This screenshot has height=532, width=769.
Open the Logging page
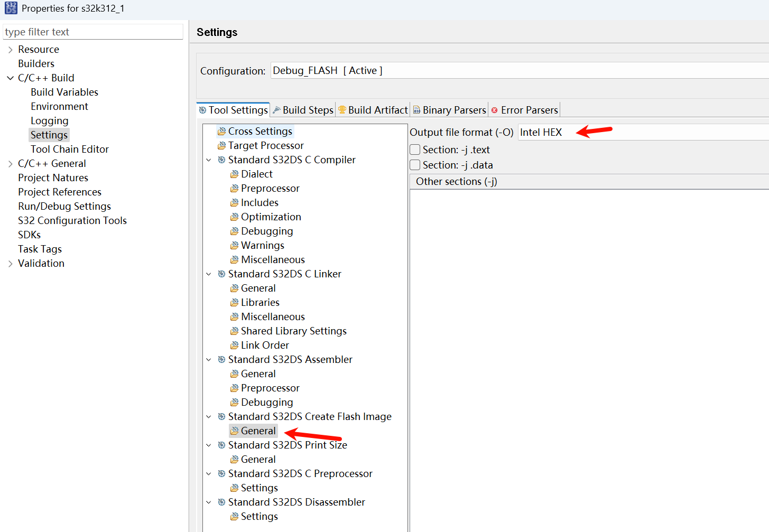pyautogui.click(x=49, y=120)
